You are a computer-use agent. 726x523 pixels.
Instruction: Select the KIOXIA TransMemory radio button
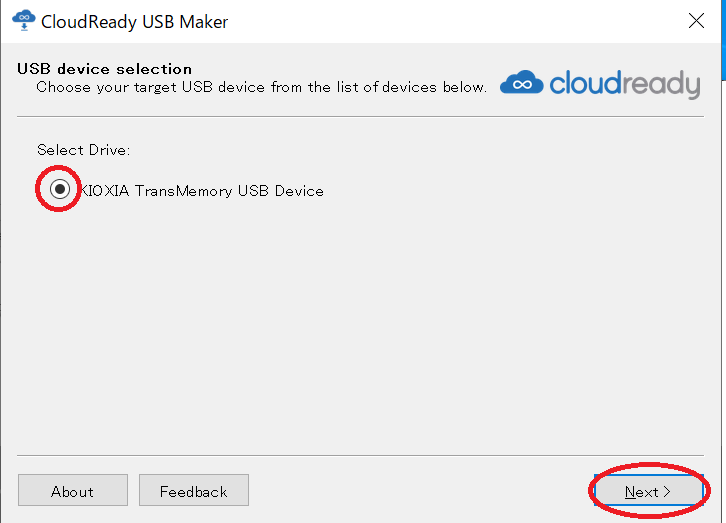point(60,189)
